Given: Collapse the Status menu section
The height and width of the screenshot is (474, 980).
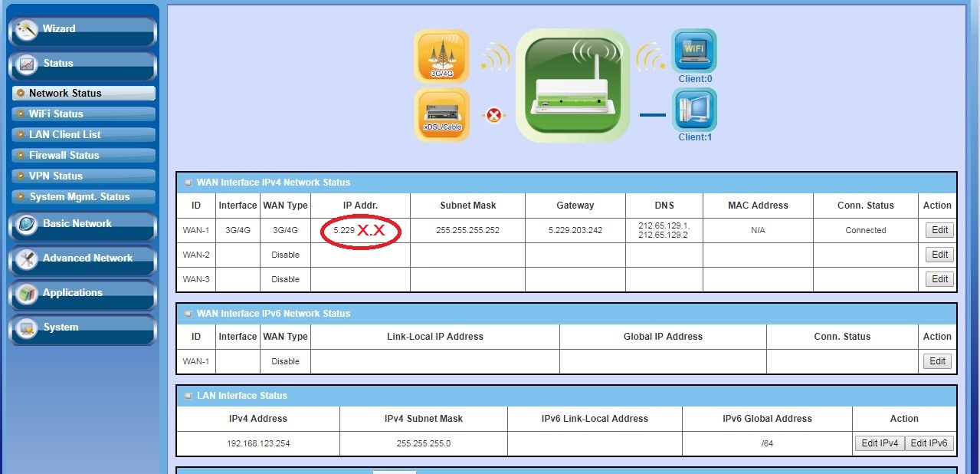Looking at the screenshot, I should tap(82, 65).
